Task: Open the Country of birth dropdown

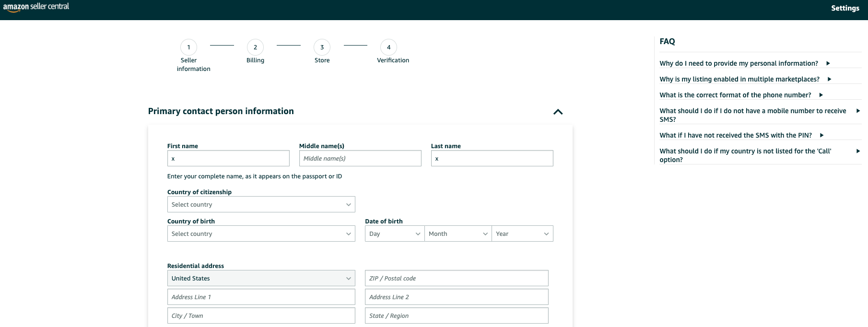Action: pos(261,234)
